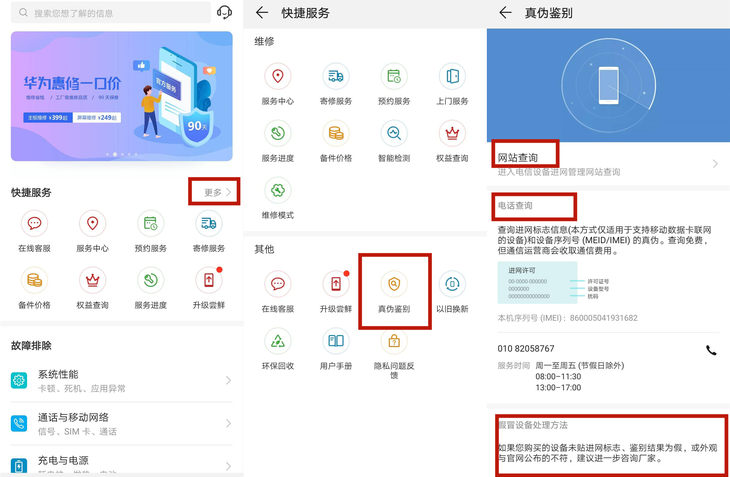
Task: Open 备件价格 on the home screen
Action: point(34,289)
